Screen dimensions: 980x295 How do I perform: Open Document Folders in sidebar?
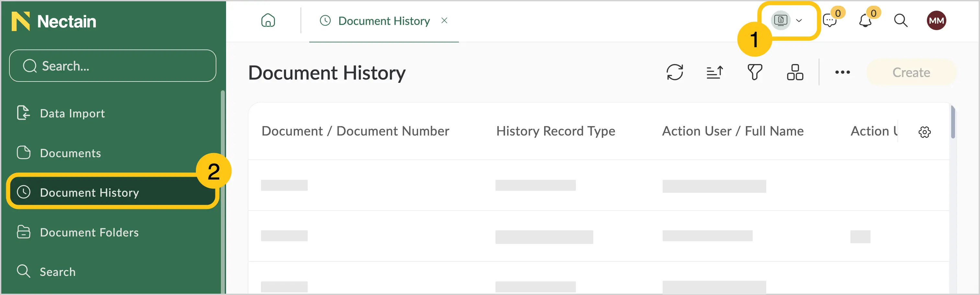[113, 232]
